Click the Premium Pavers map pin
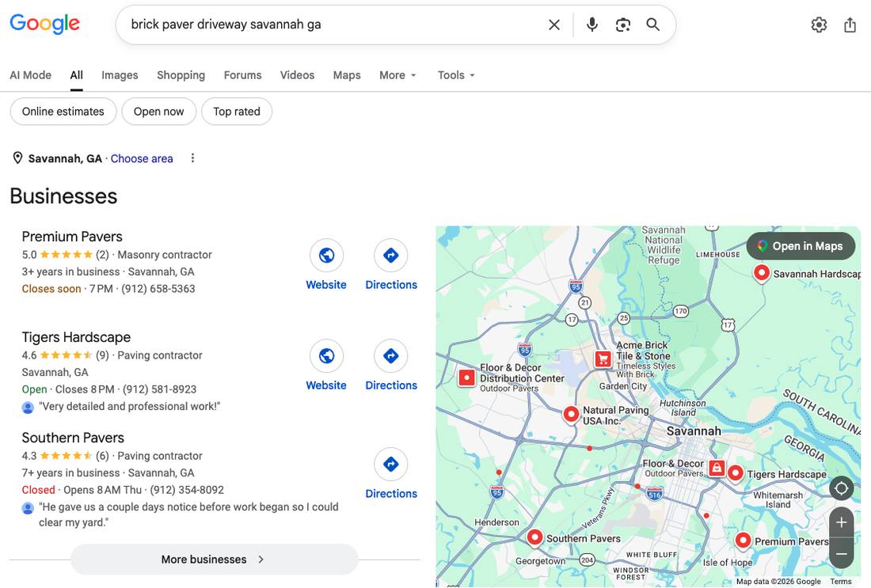The height and width of the screenshot is (588, 871). (744, 541)
